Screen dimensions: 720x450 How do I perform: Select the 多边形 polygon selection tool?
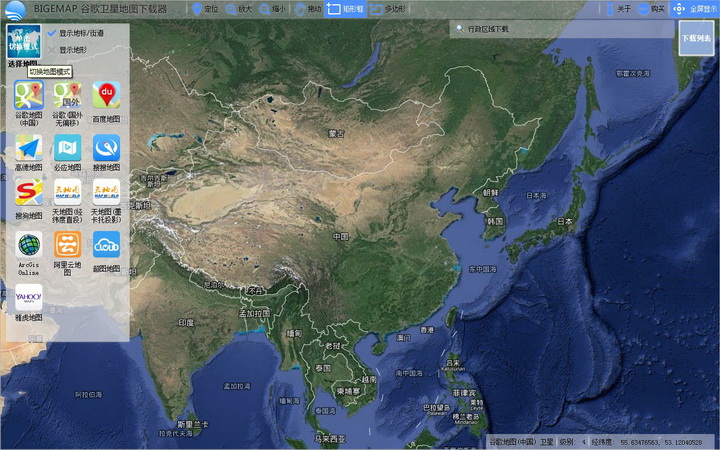coord(388,9)
